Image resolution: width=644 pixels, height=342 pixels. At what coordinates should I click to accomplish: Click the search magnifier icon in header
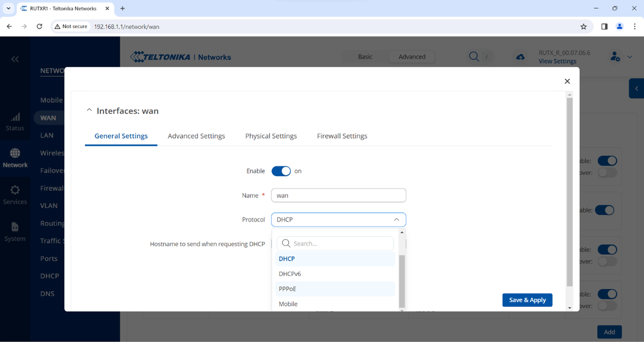(x=474, y=56)
